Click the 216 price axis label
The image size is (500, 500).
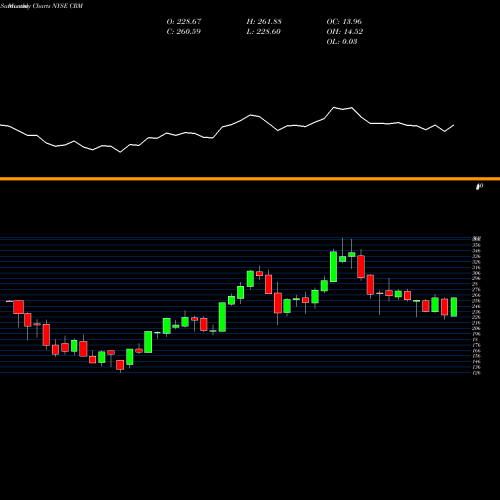477,323
